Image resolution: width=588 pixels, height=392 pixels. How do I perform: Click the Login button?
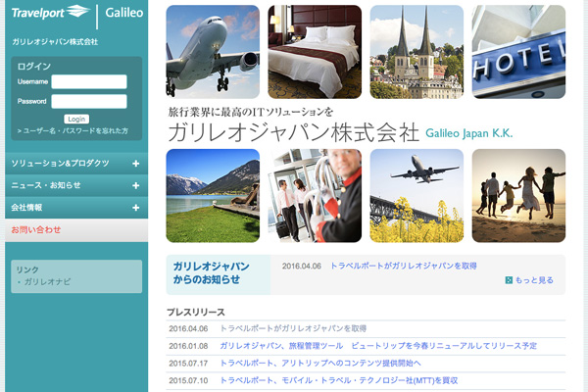tap(76, 119)
